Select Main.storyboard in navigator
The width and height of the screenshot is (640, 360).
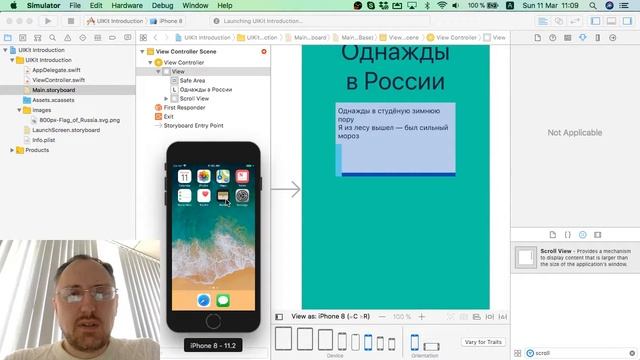[53, 90]
